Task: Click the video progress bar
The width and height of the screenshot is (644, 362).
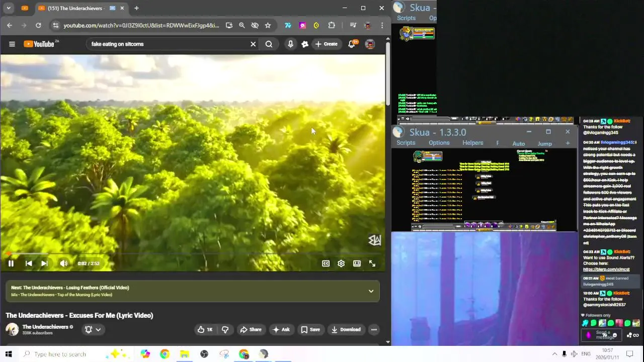Action: (193, 254)
